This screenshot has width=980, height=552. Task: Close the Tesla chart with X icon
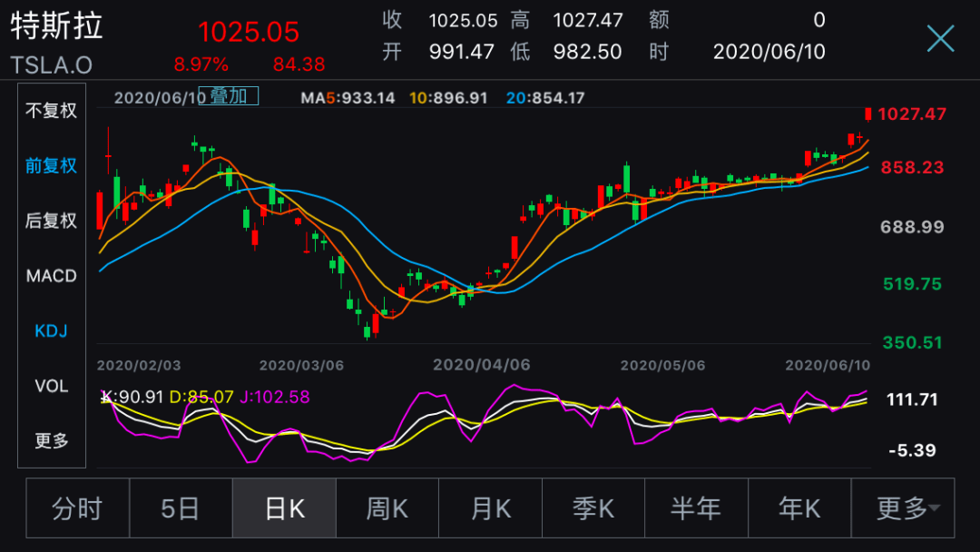(940, 38)
